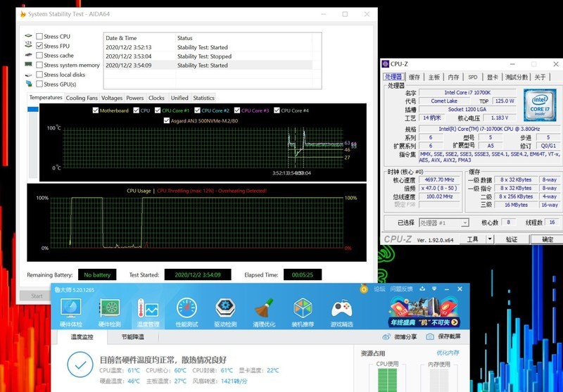Click the RAM icon beside Stress system memory
Screen dimensions: 563x392
[x=28, y=65]
